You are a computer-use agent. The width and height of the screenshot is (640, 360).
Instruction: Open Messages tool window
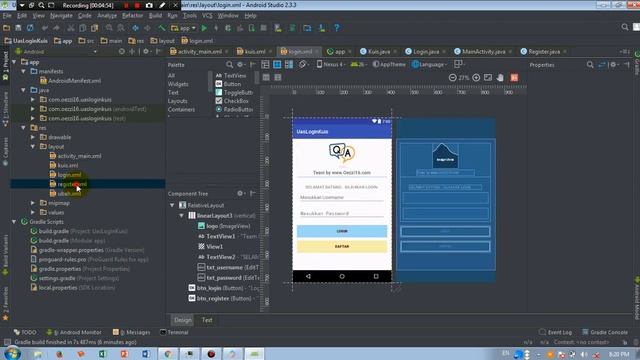131,332
